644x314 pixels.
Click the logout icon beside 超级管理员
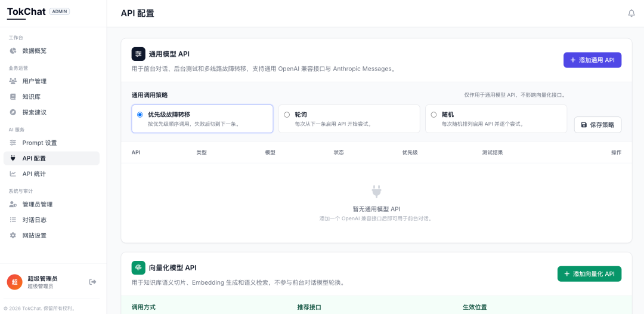(x=93, y=282)
